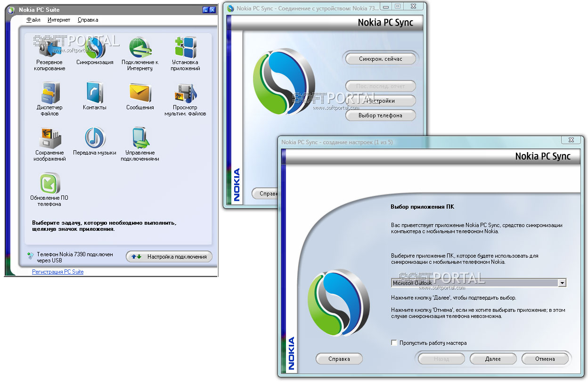Screen dimensions: 588x382
Task: Open Передача музыки music icon
Action: pos(95,138)
